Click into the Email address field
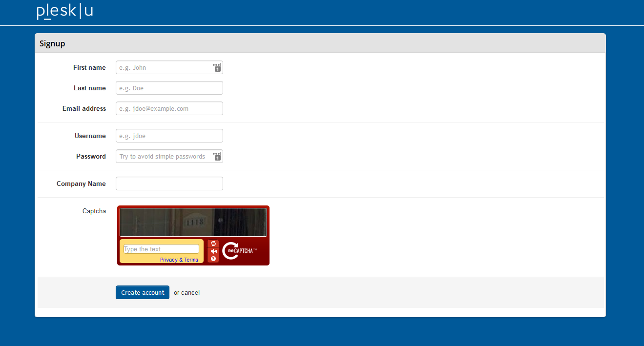The height and width of the screenshot is (346, 644). [x=169, y=108]
